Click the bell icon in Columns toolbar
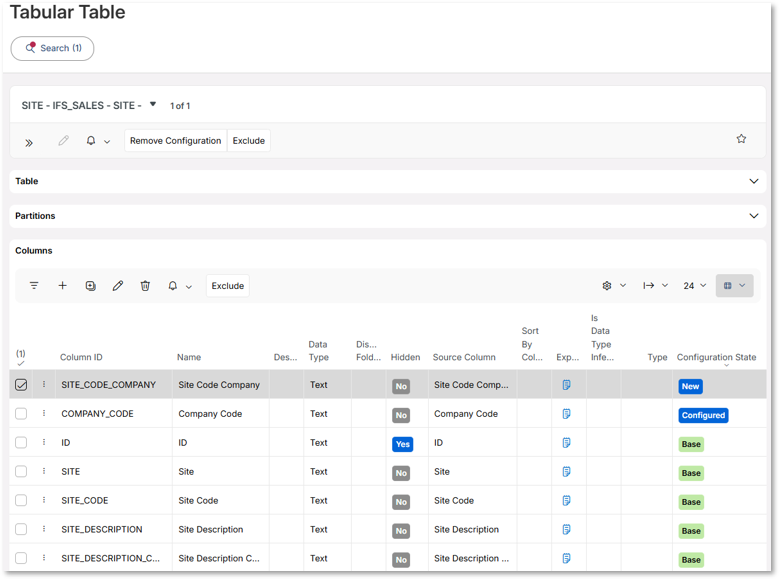This screenshot has width=780, height=580. tap(173, 286)
